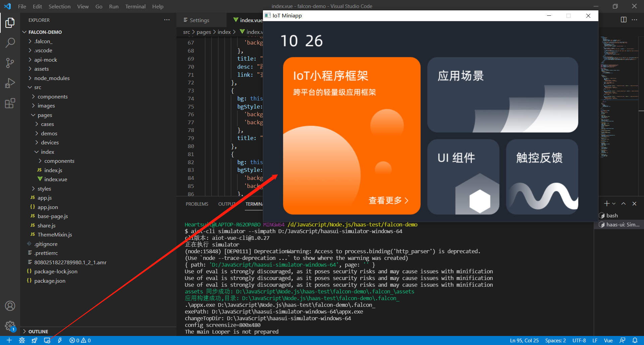
Task: Open Explorer Views and More Actions ellipsis
Action: 167,20
